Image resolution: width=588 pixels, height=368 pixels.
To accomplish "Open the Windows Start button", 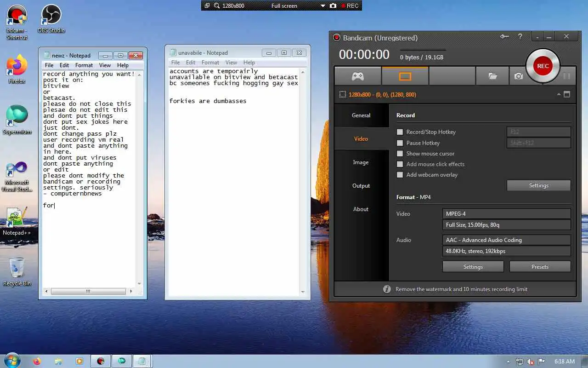I will (12, 361).
